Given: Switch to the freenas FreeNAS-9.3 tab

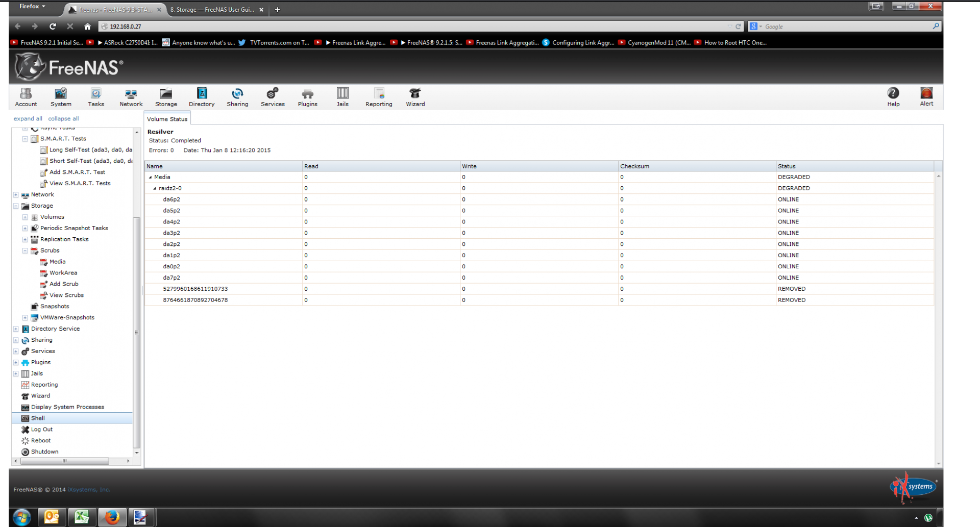Looking at the screenshot, I should pyautogui.click(x=115, y=10).
